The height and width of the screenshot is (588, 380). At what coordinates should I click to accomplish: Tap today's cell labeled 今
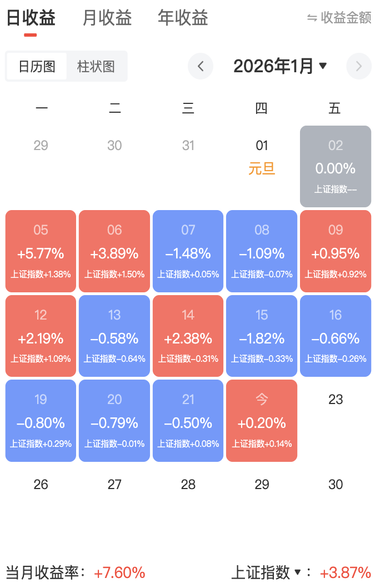(x=262, y=421)
